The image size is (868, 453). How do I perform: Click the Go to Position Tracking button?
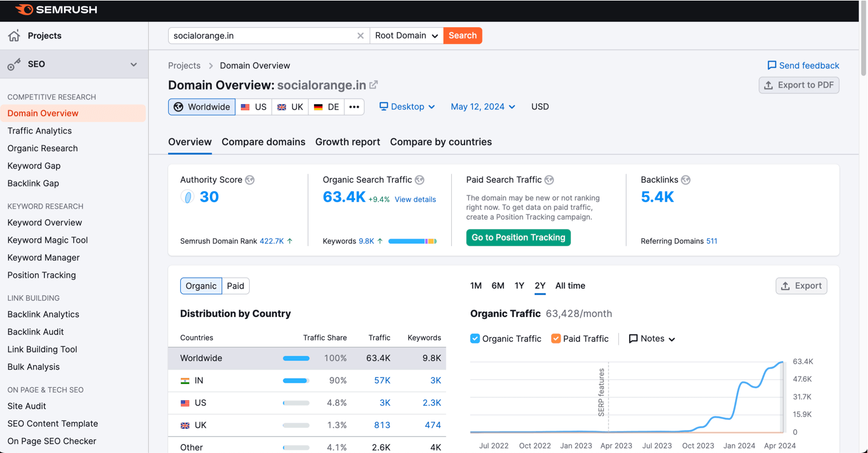click(x=518, y=238)
